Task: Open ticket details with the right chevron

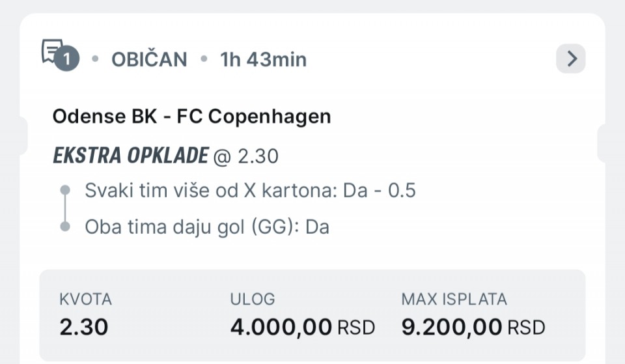Action: point(571,59)
